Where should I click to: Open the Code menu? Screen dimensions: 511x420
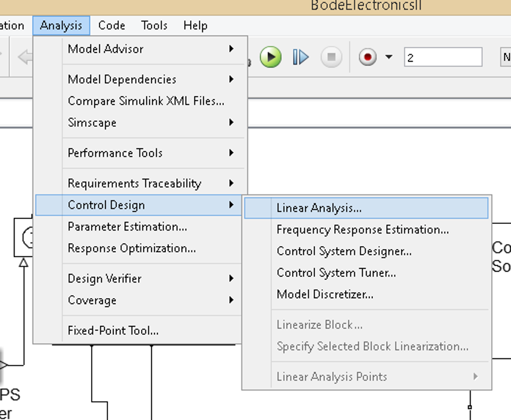(x=111, y=25)
